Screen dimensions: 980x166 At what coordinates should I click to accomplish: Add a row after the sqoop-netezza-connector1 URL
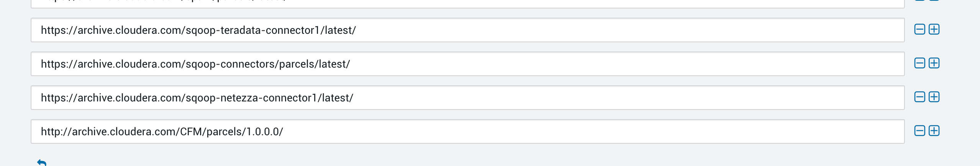(934, 97)
